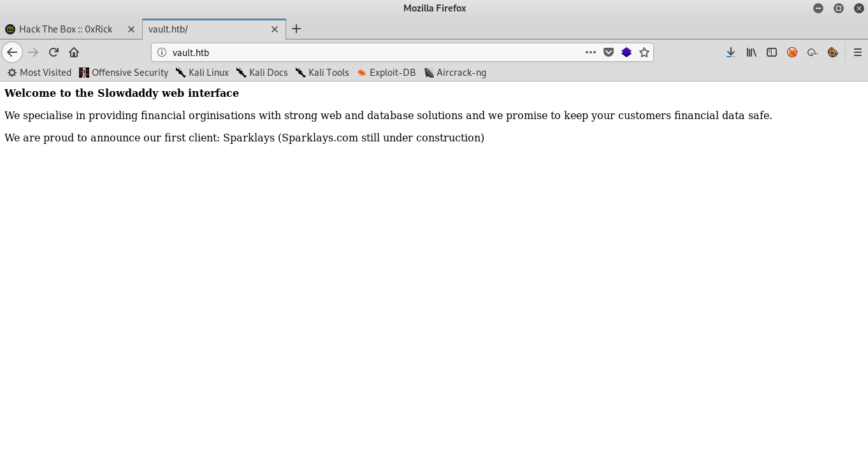Save page to Pocket

point(609,52)
